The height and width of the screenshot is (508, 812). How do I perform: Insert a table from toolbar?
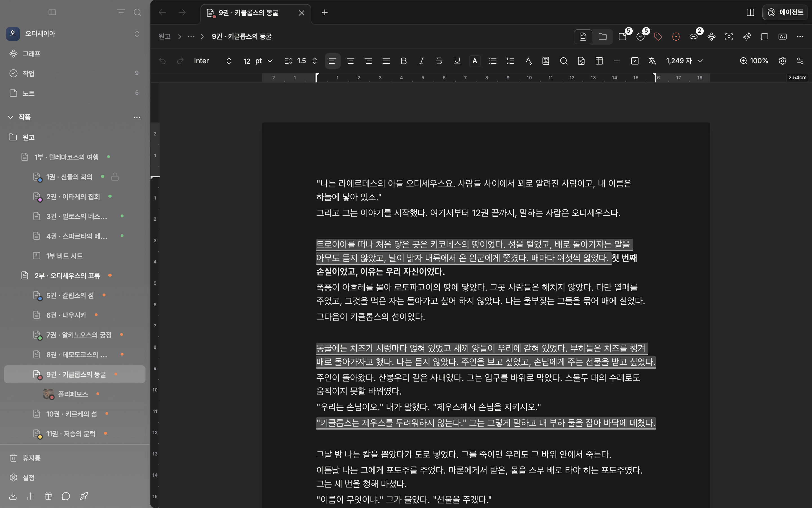point(599,61)
